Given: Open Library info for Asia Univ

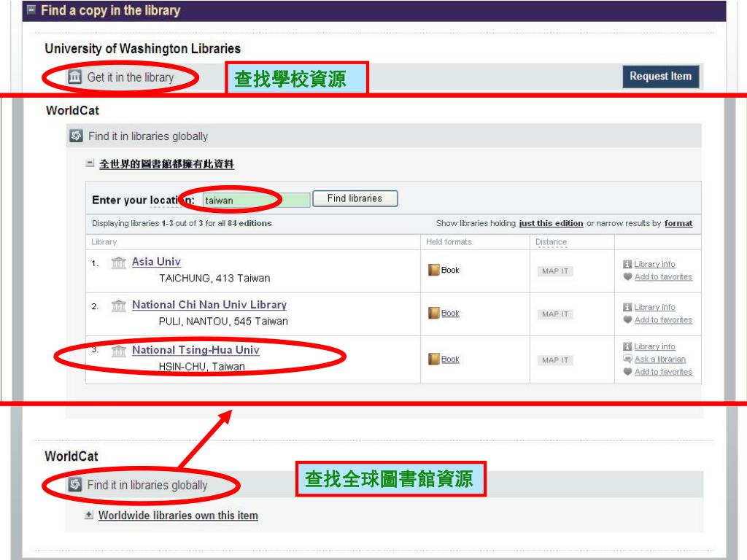Looking at the screenshot, I should click(654, 264).
